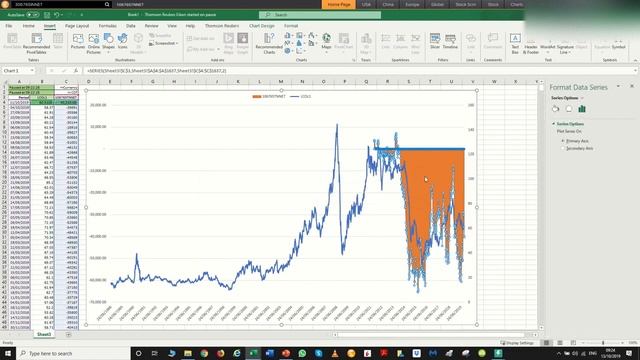Screen dimensions: 640x360
Task: Open the Online Pictures tool
Action: point(93,43)
